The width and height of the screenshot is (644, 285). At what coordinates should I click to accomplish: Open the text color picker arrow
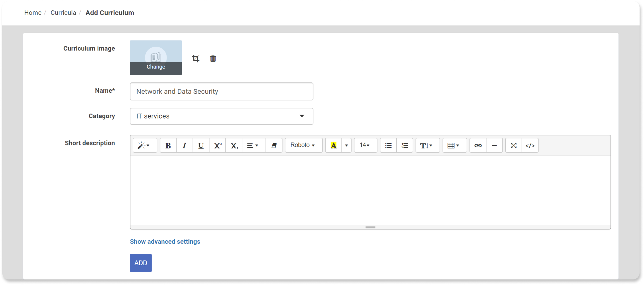(x=346, y=145)
